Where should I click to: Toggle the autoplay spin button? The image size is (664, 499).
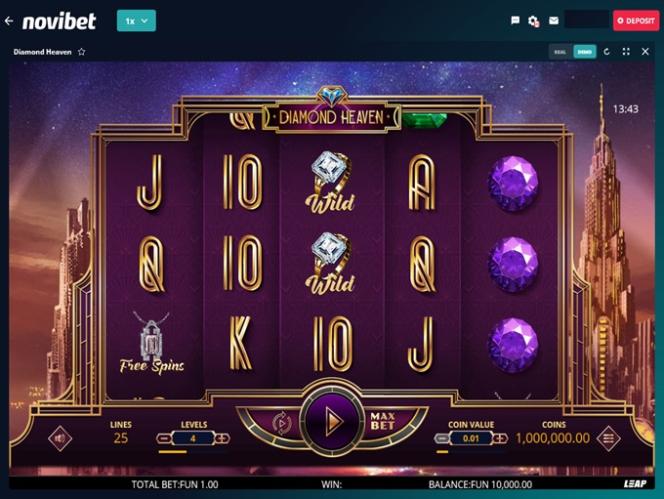coord(282,422)
